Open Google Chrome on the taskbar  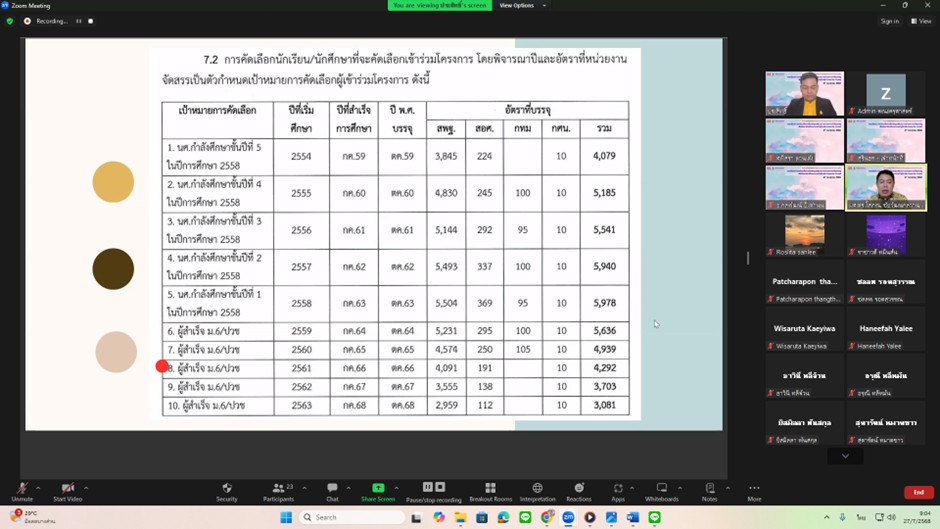pyautogui.click(x=547, y=517)
